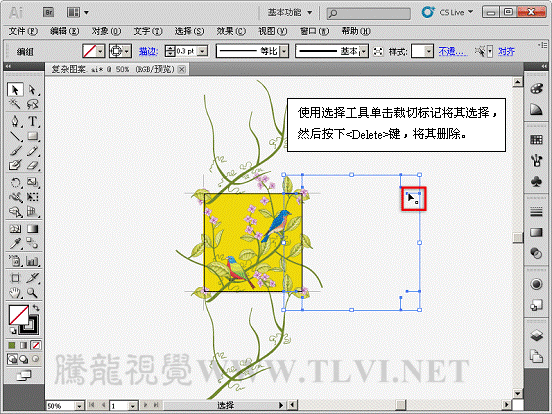The image size is (552, 414).
Task: Swap fill and stroke colors
Action: pos(36,308)
